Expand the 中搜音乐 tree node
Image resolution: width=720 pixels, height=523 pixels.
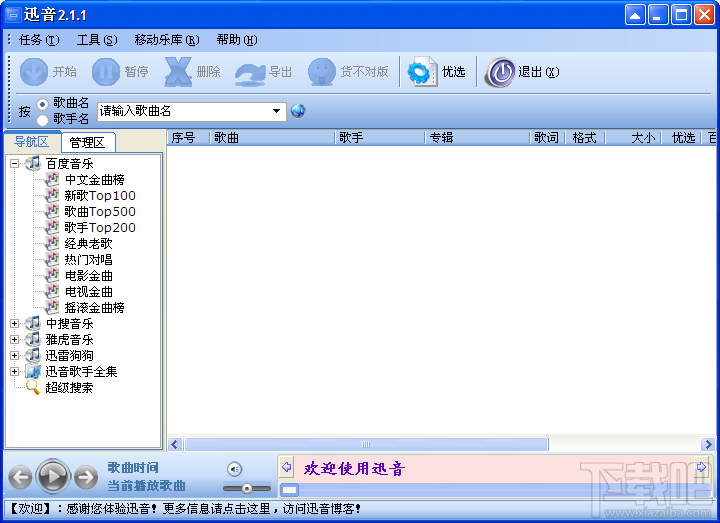tap(14, 324)
